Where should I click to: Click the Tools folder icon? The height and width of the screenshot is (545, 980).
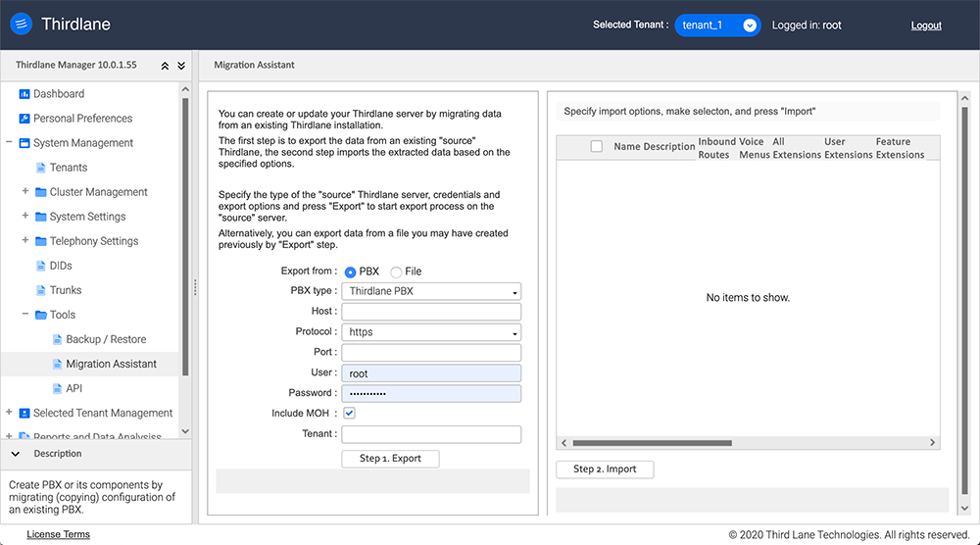coord(41,315)
